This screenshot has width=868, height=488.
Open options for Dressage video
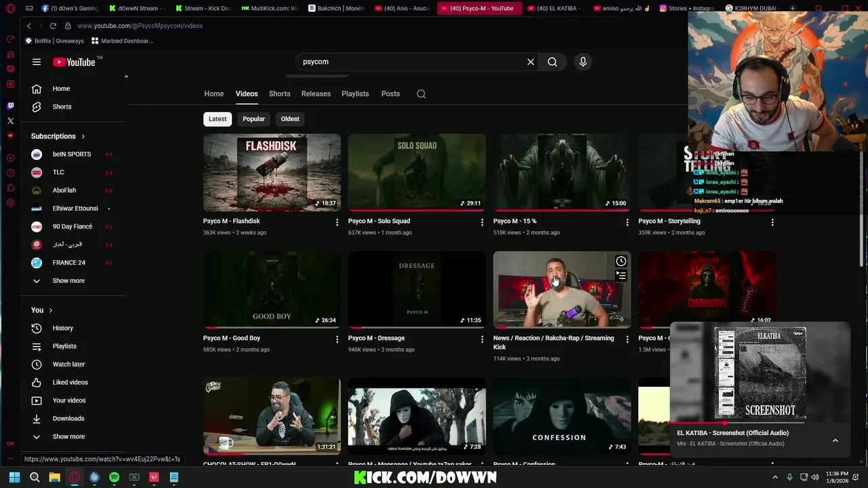click(482, 339)
